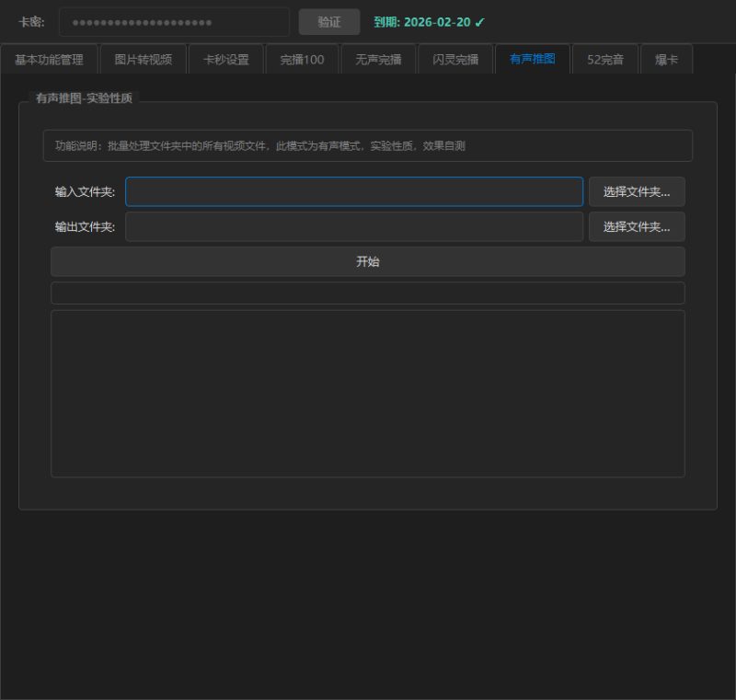This screenshot has width=736, height=700.
Task: Switch to the 基本功能管理 tab
Action: click(49, 60)
